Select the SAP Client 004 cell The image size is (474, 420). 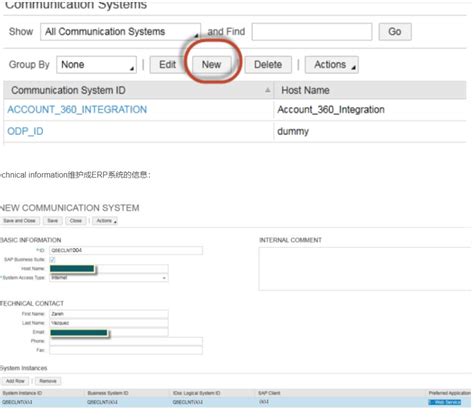pyautogui.click(x=264, y=402)
